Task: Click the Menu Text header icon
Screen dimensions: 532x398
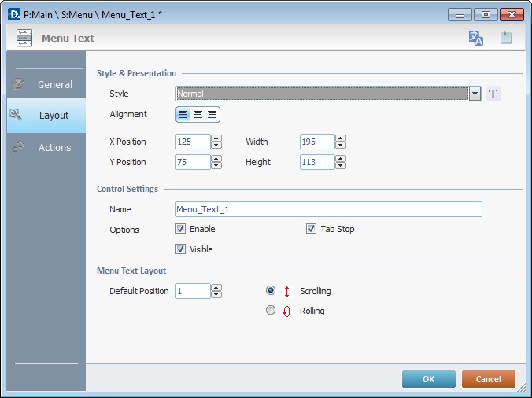Action: click(x=24, y=38)
